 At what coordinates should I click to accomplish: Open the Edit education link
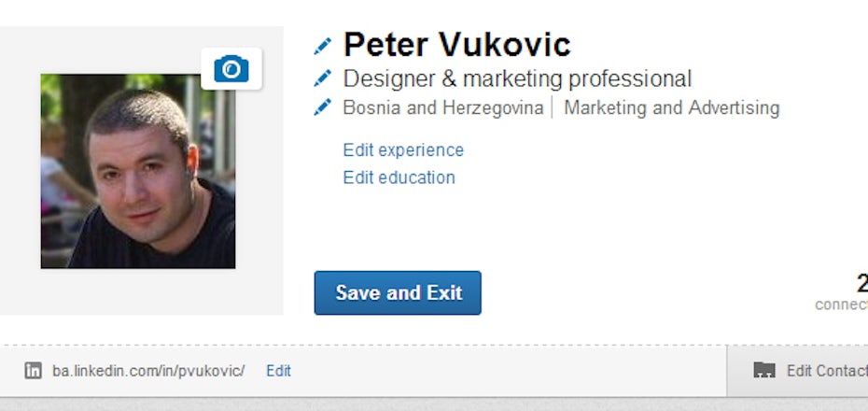(399, 177)
